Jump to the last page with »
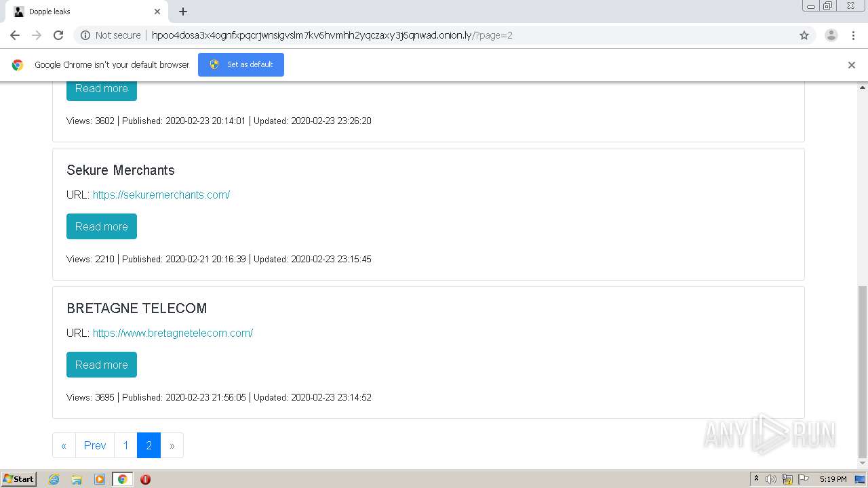 coord(172,445)
